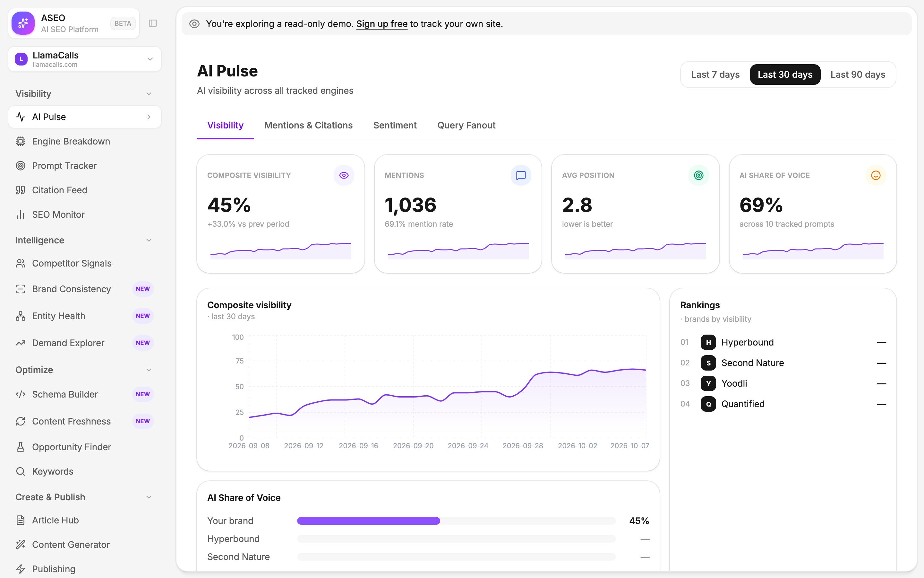Collapse the Optimize sidebar section
The height and width of the screenshot is (578, 924).
pyautogui.click(x=149, y=370)
